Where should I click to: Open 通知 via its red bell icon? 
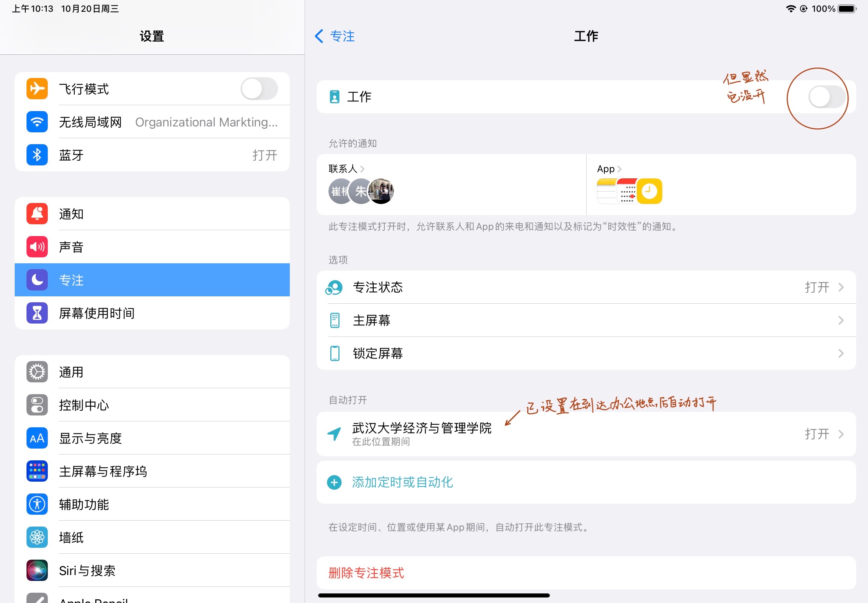click(x=37, y=214)
